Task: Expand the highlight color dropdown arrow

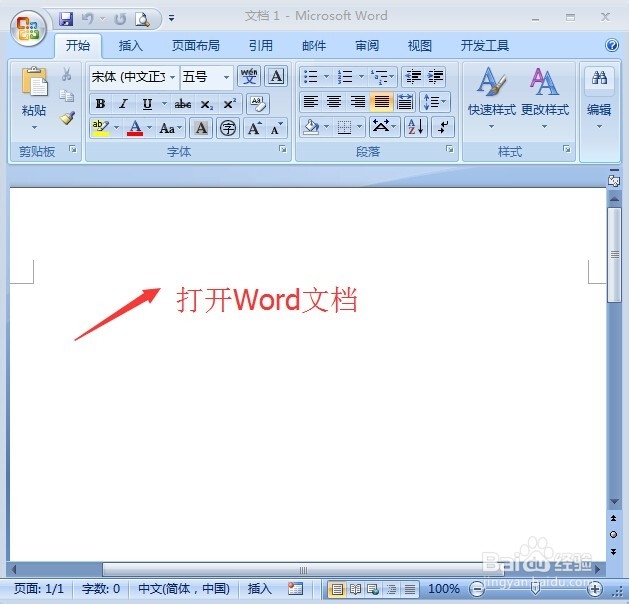Action: [x=116, y=128]
